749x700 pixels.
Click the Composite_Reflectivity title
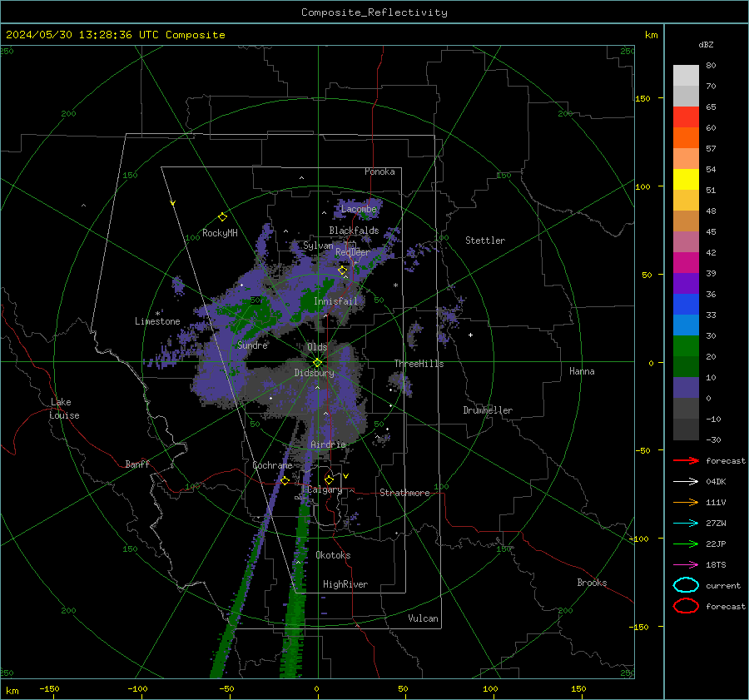374,12
